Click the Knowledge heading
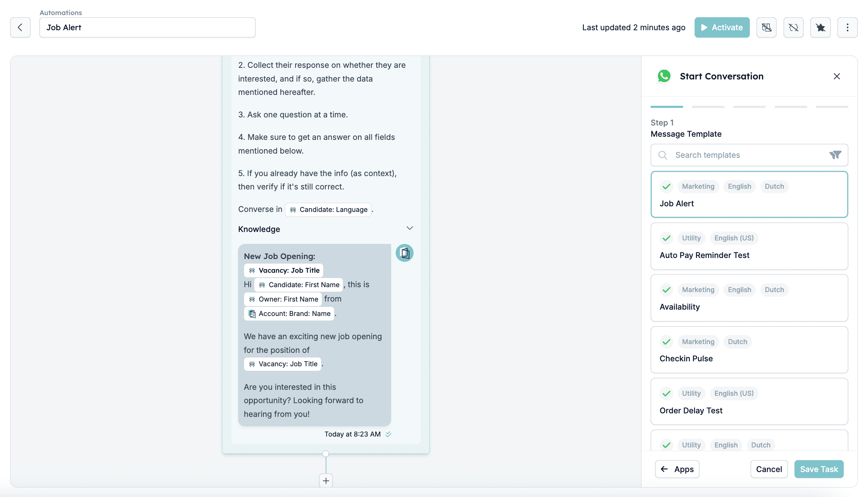 (259, 229)
